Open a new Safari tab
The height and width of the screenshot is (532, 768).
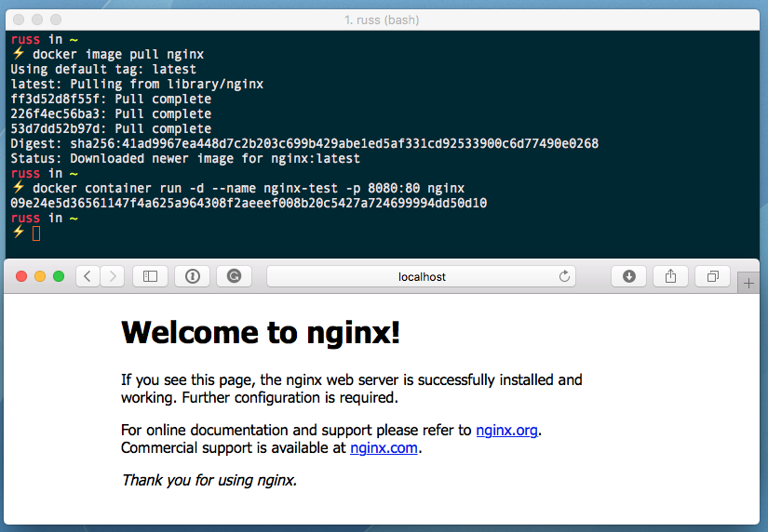click(x=748, y=283)
